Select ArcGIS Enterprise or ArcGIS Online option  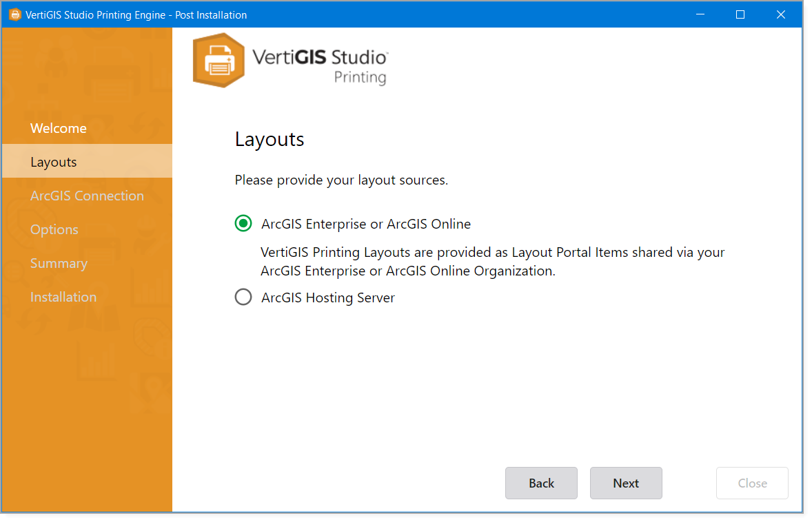(243, 224)
